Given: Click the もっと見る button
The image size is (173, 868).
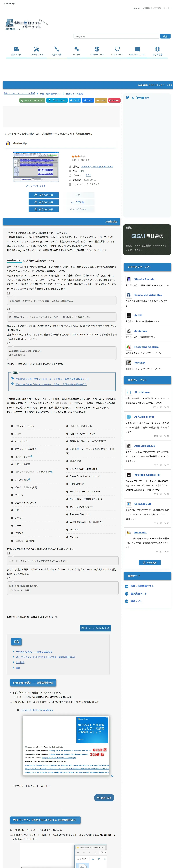Looking at the screenshot, I should (150, 562).
